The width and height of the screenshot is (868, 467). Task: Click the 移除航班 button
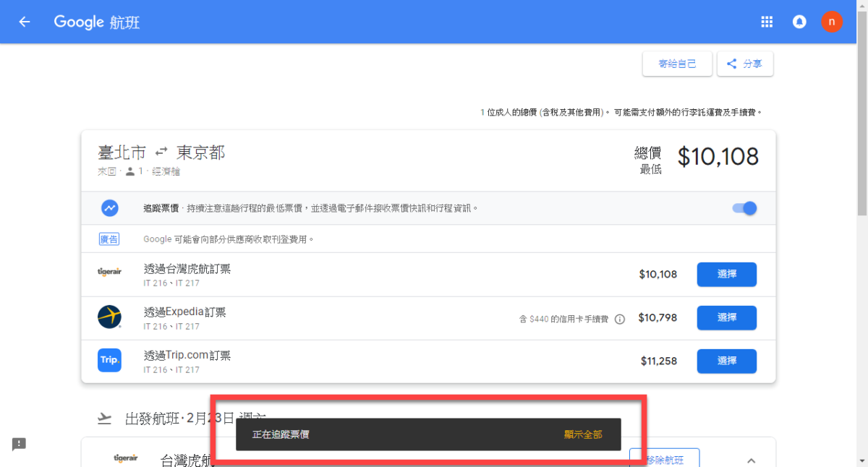click(x=664, y=458)
